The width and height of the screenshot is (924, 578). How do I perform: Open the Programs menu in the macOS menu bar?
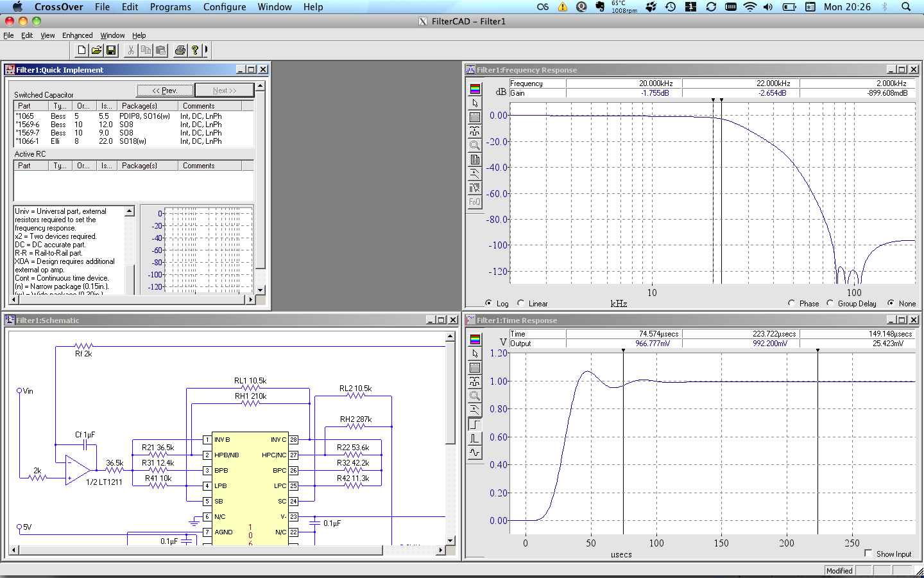coord(170,7)
